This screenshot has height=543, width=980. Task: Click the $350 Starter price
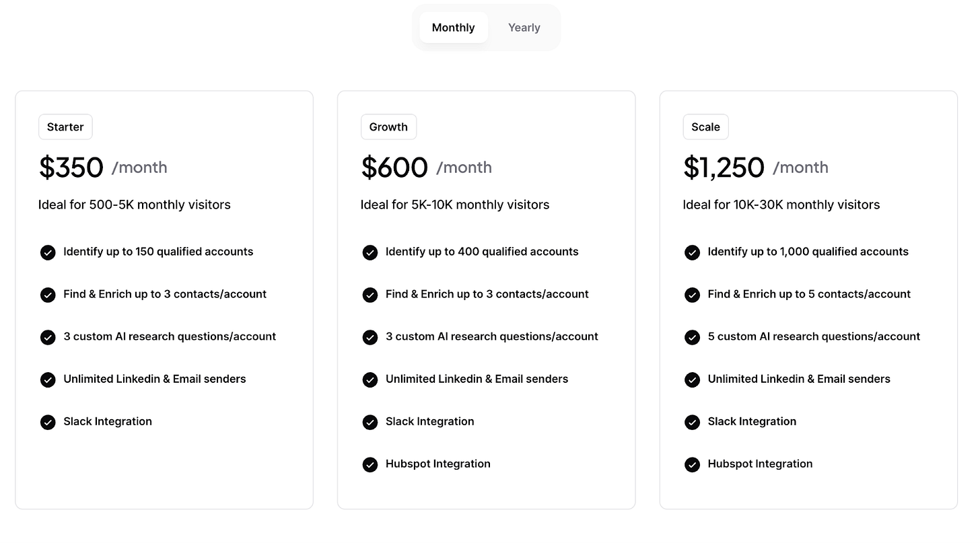tap(71, 168)
